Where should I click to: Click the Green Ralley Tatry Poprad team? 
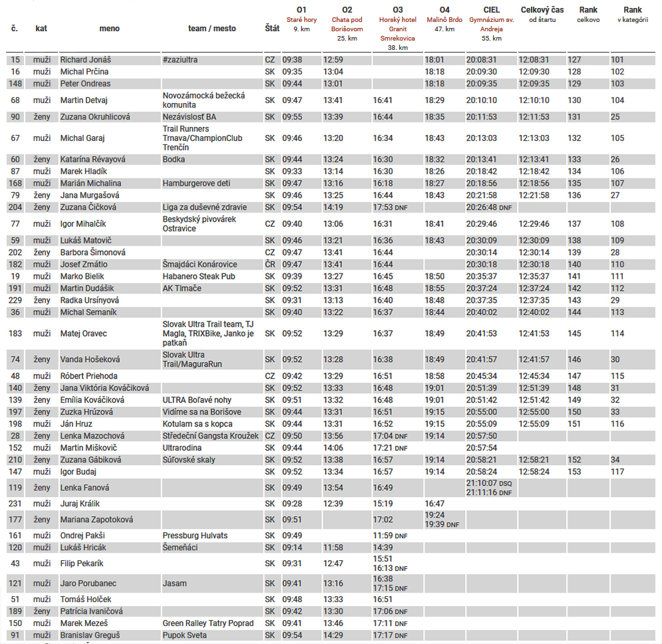coord(208,623)
